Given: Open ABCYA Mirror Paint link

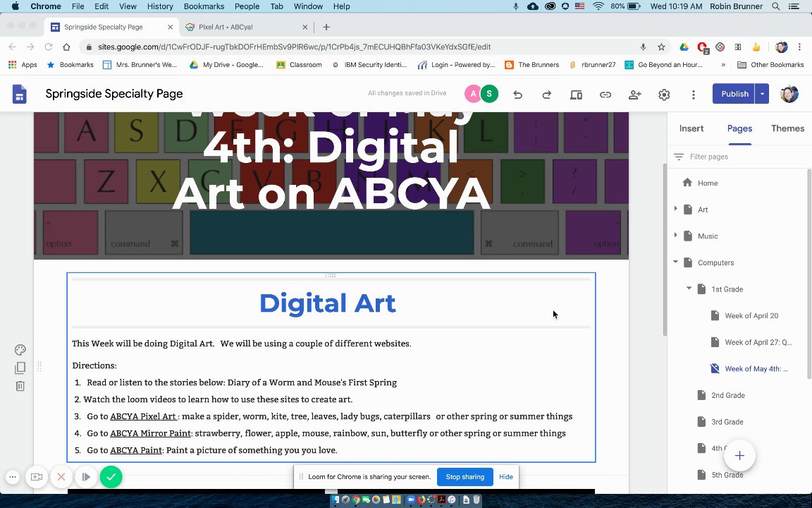Looking at the screenshot, I should (150, 433).
